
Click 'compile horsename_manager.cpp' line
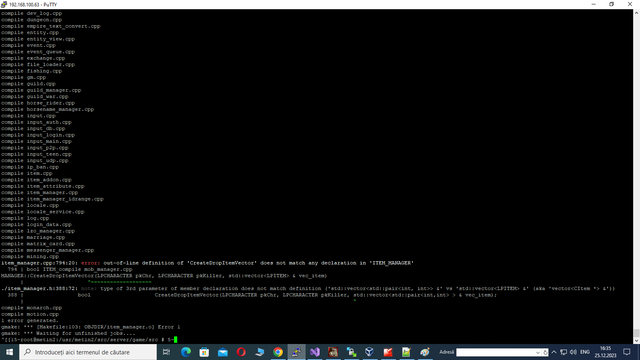47,109
